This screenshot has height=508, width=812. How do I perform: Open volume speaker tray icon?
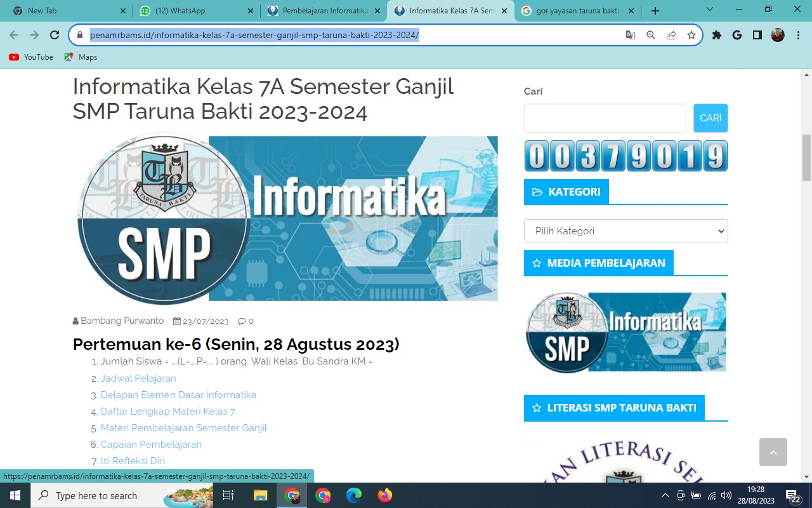[x=726, y=495]
